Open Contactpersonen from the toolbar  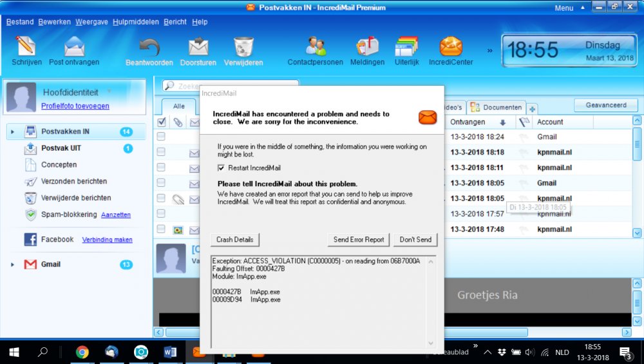(316, 46)
